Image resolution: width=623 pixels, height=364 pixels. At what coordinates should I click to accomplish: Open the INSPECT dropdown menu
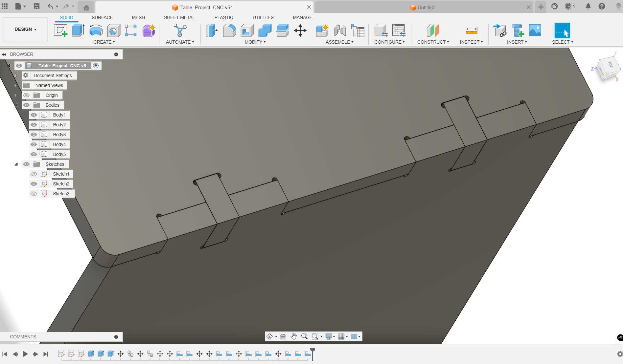[x=472, y=42]
